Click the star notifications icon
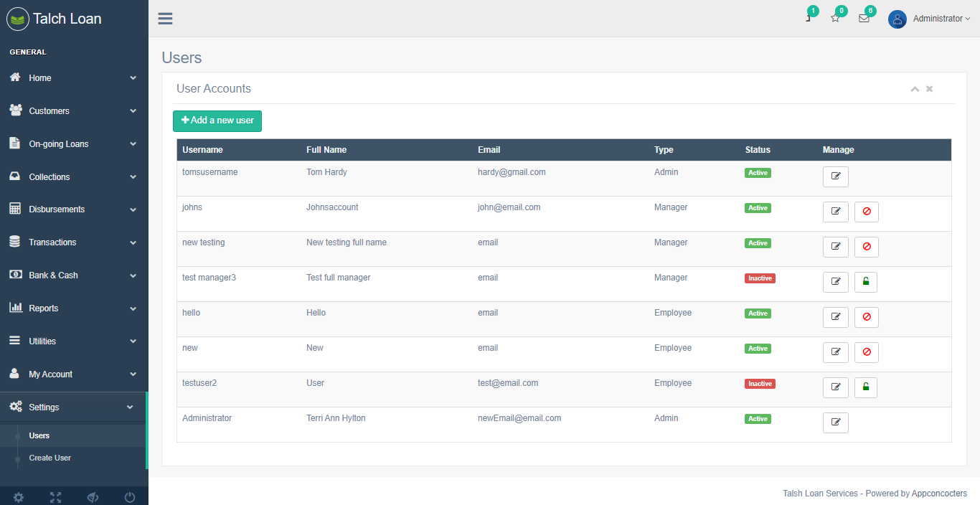This screenshot has width=980, height=505. [x=835, y=19]
